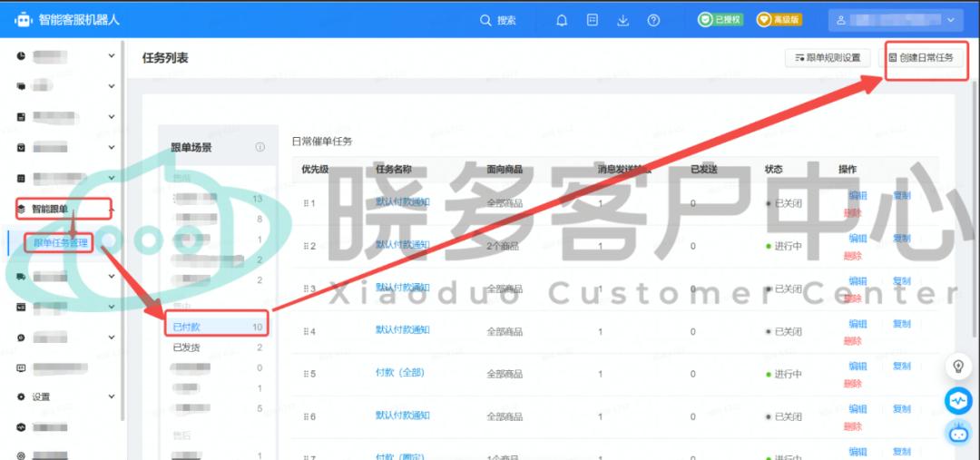The image size is (980, 460).
Task: Click the drag handle of priority 6 row
Action: (306, 416)
